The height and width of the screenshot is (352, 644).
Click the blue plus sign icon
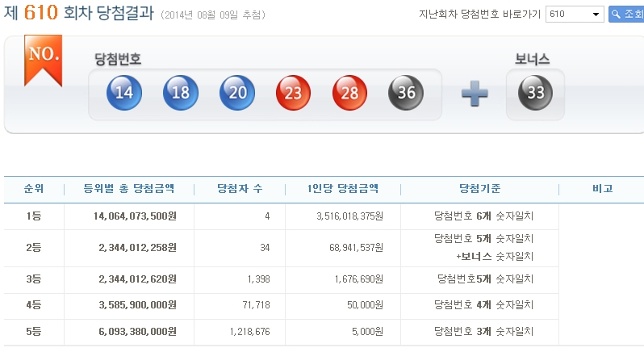[475, 94]
